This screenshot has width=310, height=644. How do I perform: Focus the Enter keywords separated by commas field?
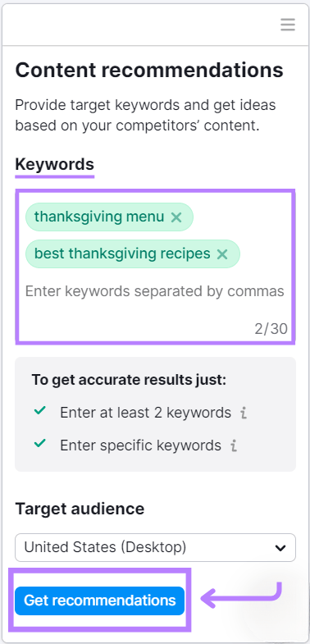(154, 291)
